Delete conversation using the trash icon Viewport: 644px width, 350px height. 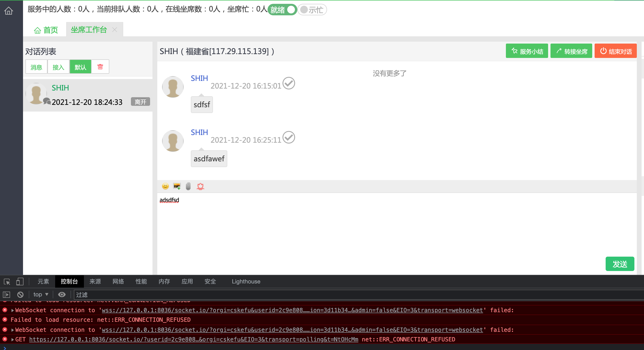coord(100,67)
